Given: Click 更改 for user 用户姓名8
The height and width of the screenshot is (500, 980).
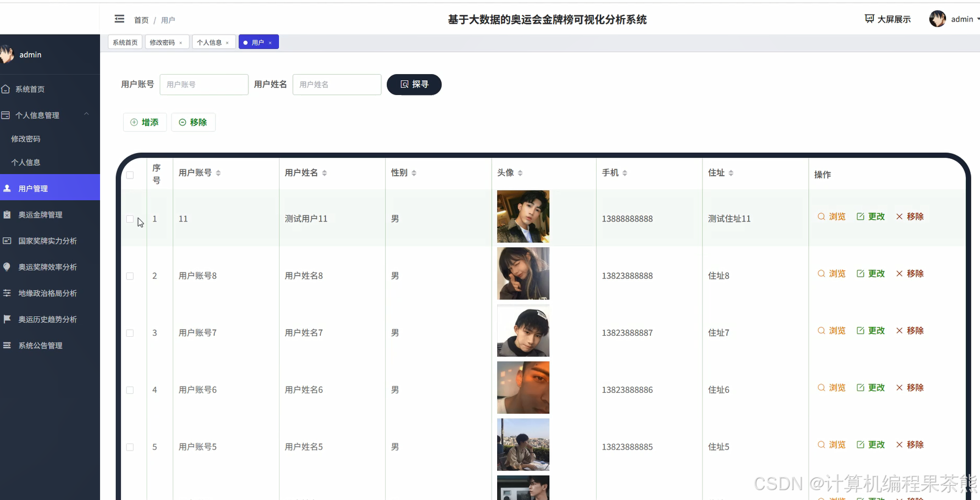Looking at the screenshot, I should [x=871, y=274].
